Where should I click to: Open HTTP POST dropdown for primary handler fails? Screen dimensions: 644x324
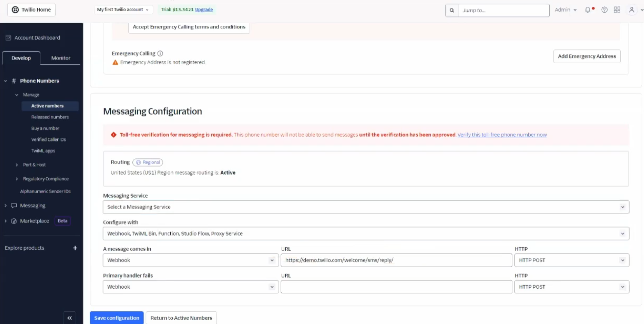point(572,287)
